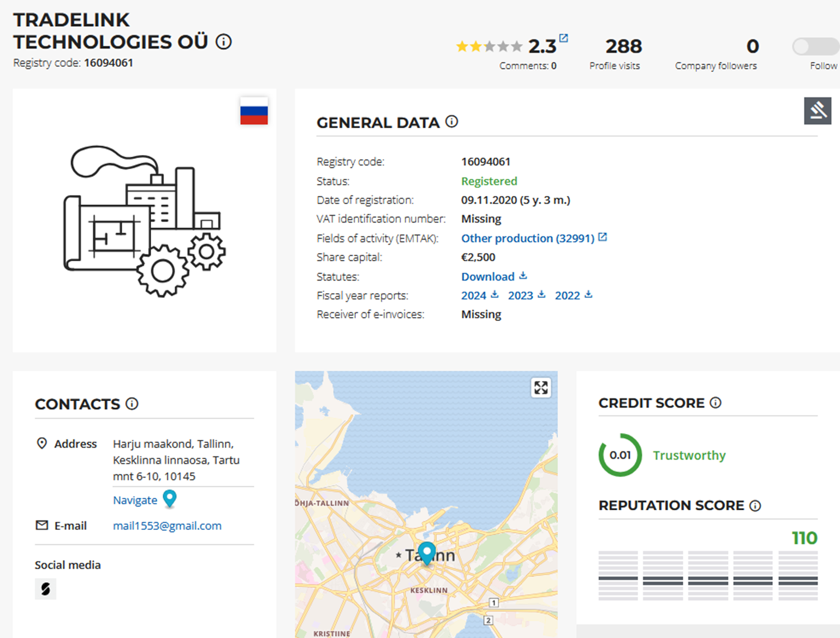Click the teal pin icon beside Navigate

point(170,499)
